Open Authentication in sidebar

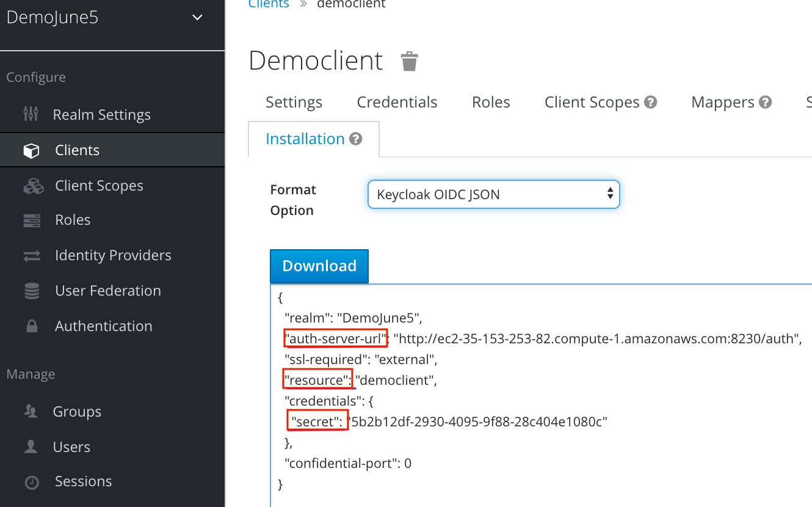pos(104,326)
